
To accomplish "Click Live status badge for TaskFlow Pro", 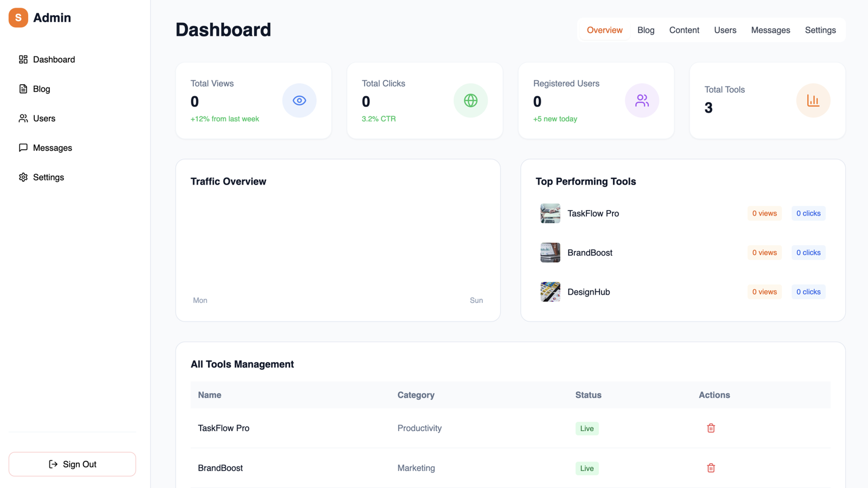I will tap(586, 428).
